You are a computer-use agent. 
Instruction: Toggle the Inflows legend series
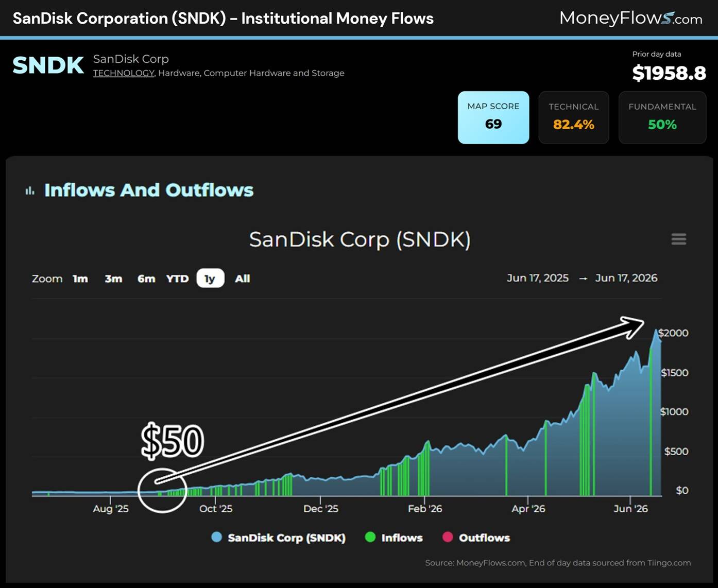click(x=394, y=538)
